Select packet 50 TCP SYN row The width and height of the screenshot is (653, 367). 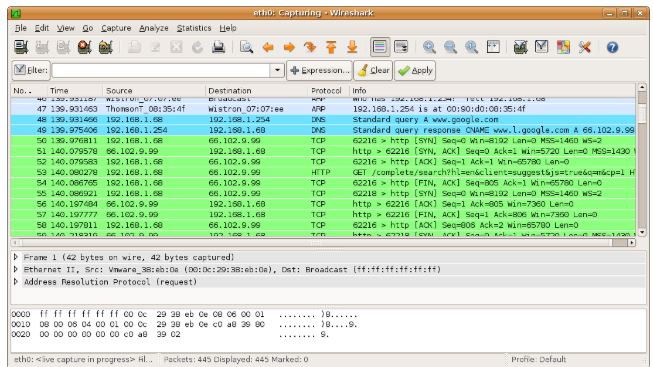323,140
